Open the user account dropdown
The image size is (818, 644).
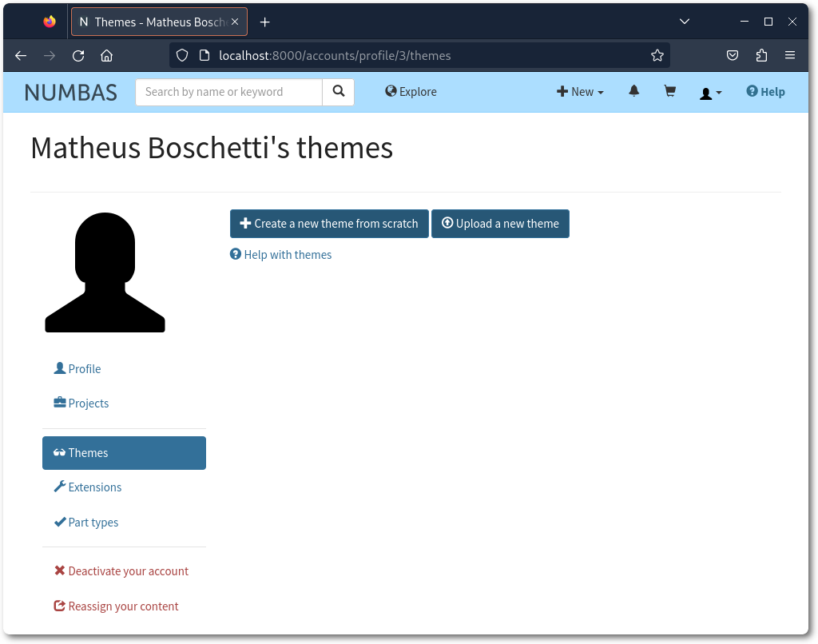(710, 93)
